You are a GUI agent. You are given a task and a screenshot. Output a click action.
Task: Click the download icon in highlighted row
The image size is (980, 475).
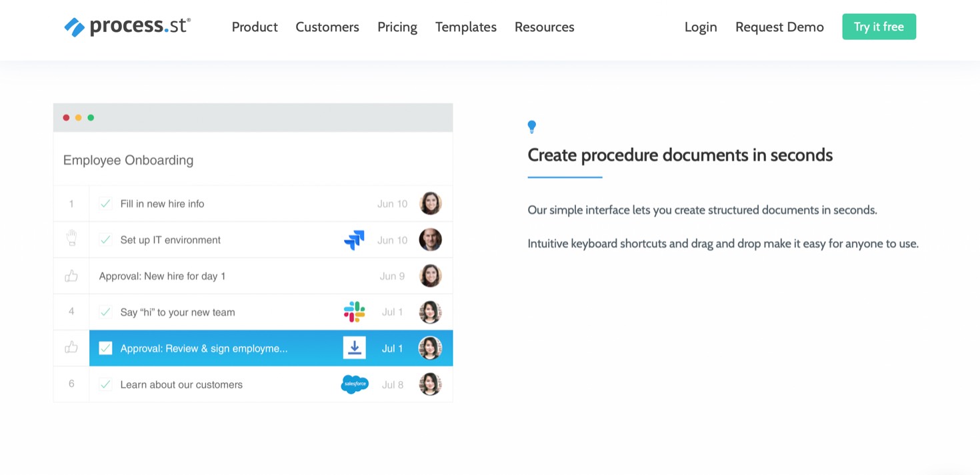click(x=355, y=348)
